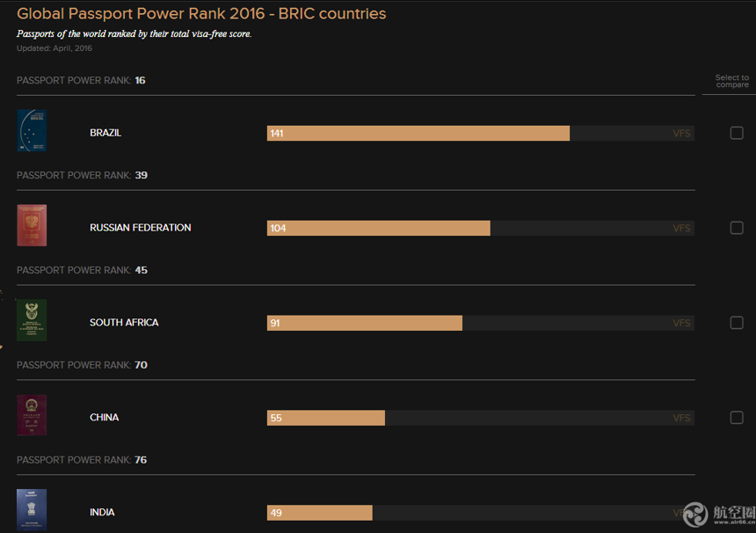Tick the Brazil compare checkbox
The image size is (756, 533).
[x=737, y=133]
